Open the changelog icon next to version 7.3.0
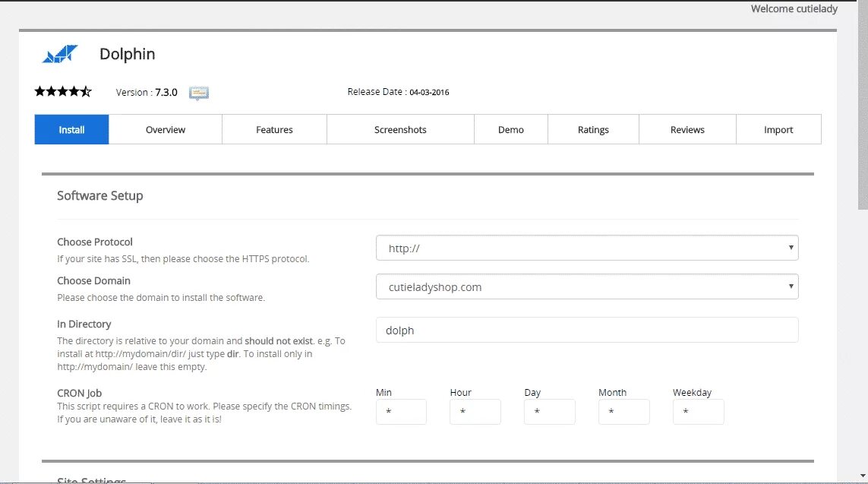Viewport: 868px width, 484px height. (x=199, y=93)
